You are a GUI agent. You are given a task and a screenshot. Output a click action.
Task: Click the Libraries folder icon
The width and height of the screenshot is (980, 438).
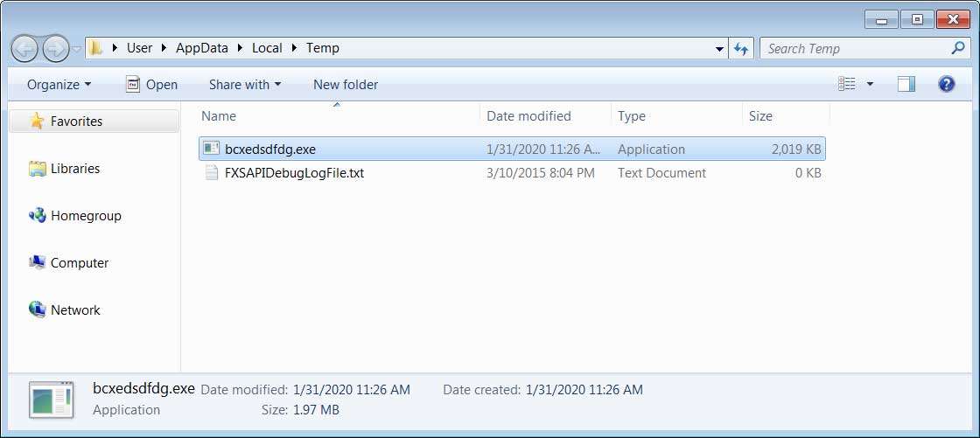tap(38, 169)
